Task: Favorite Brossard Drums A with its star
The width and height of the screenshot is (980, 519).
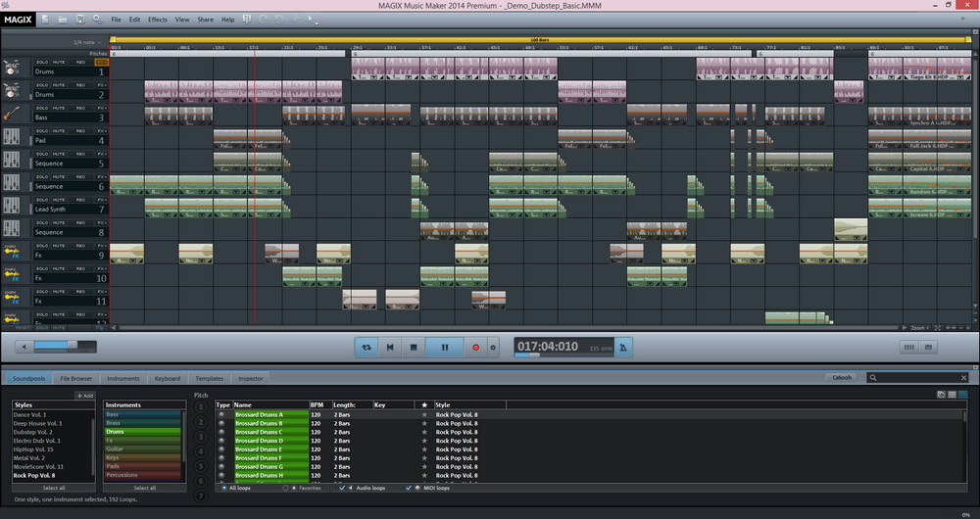Action: coord(424,414)
